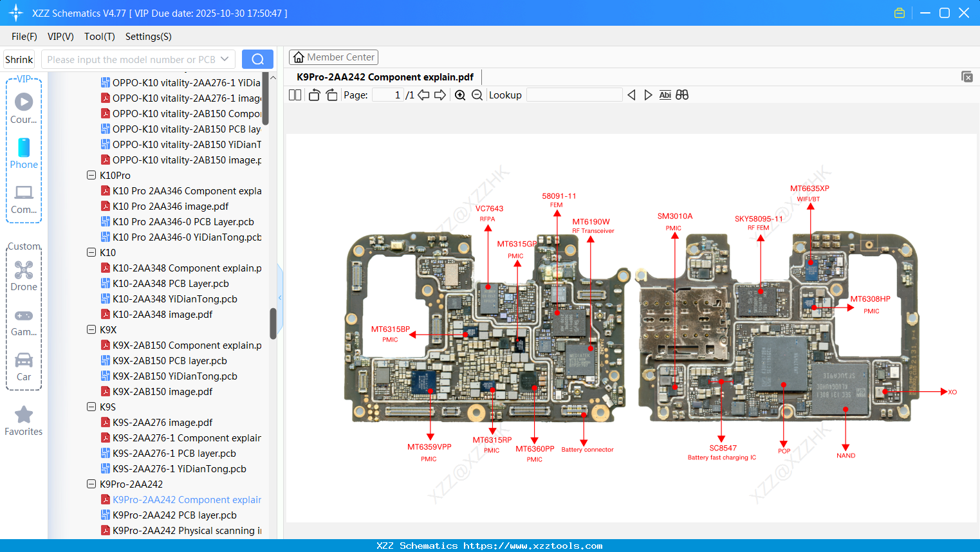Collapse the K9Pro-2AA242 tree folder
This screenshot has height=552, width=980.
point(91,484)
